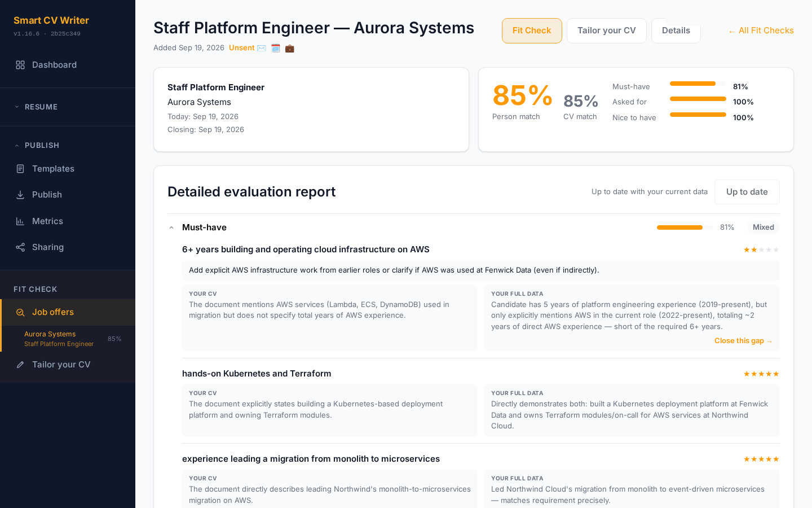Click the 'hands-on Kubernetes and Terraform' heading
Viewport: 812px width, 508px height.
tap(257, 374)
